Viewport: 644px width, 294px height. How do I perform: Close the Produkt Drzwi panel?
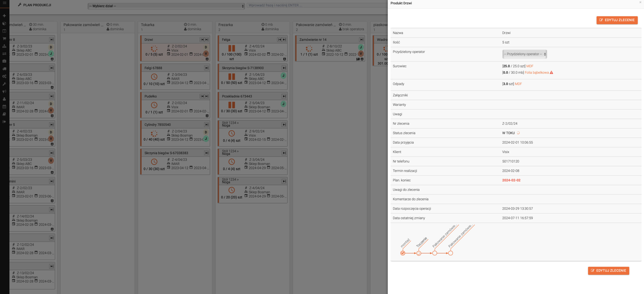[640, 3]
